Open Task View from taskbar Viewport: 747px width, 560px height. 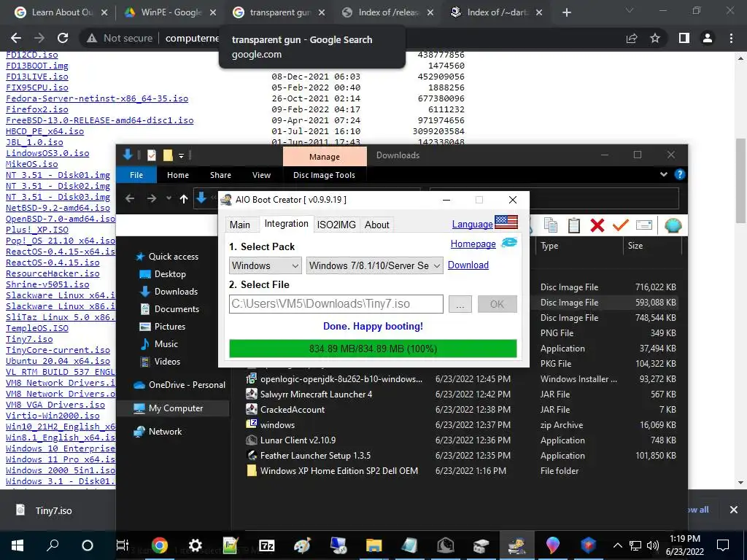(x=123, y=545)
